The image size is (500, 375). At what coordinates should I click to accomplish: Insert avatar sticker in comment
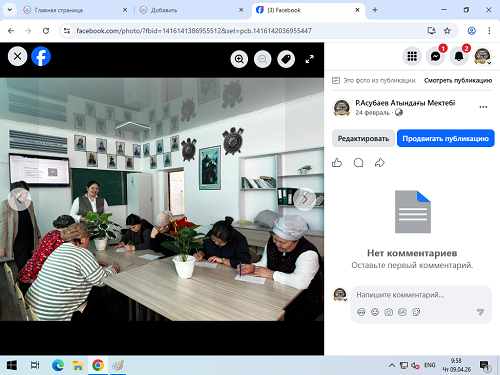[361, 312]
